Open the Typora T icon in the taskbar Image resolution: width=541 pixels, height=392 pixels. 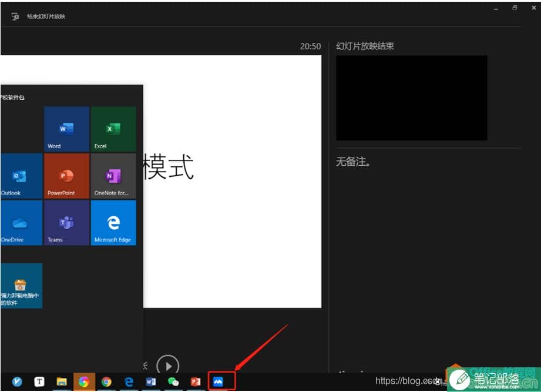point(39,381)
